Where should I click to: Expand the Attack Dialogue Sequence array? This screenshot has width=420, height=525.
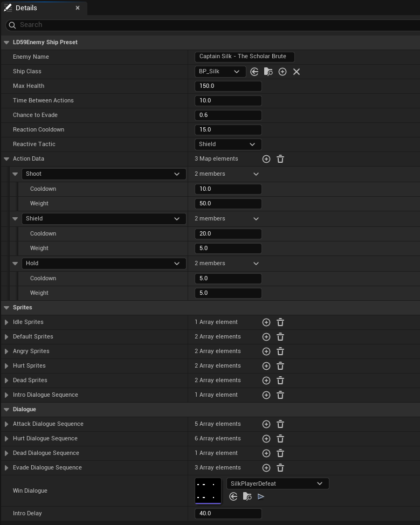click(x=6, y=424)
